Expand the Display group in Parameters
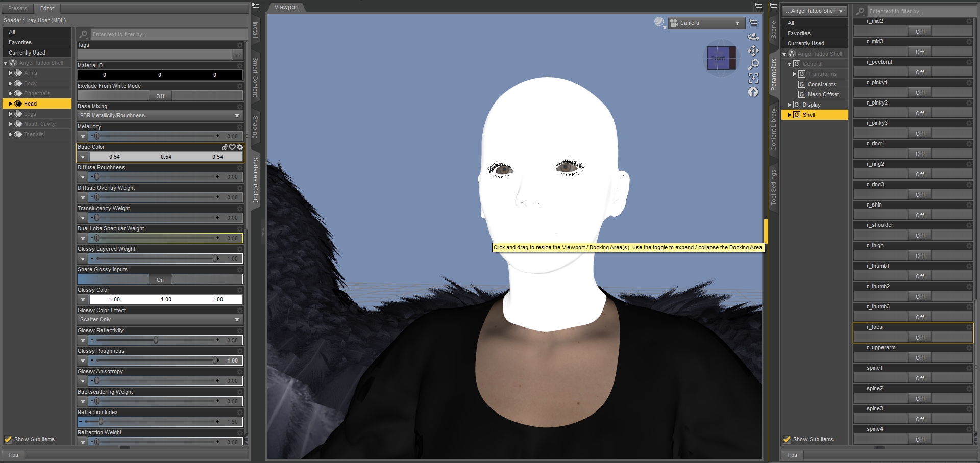Screen dimensions: 980x463 (790, 105)
